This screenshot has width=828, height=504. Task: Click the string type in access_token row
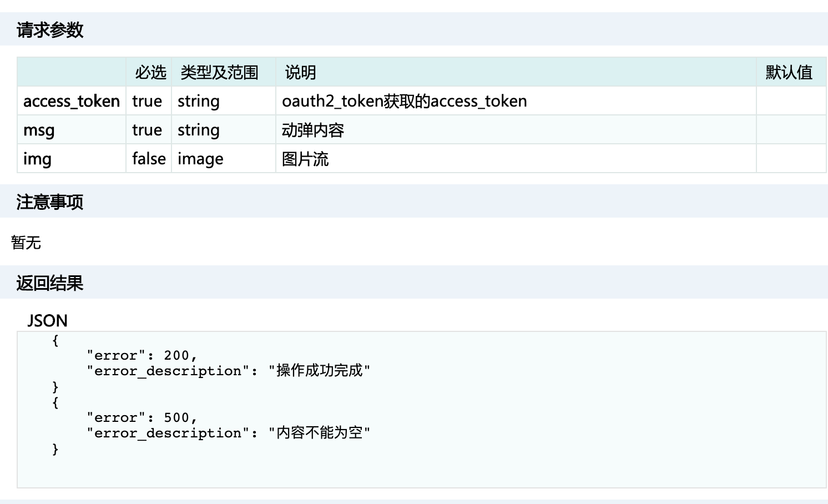[199, 101]
